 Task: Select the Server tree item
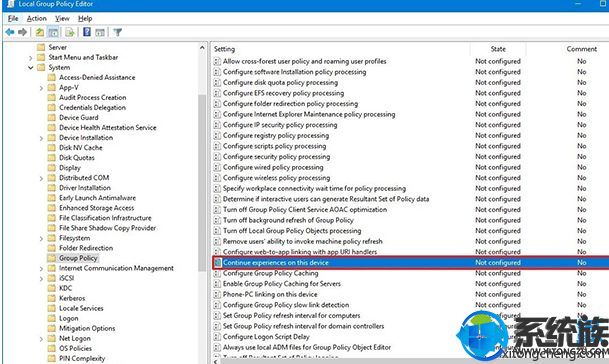click(57, 47)
